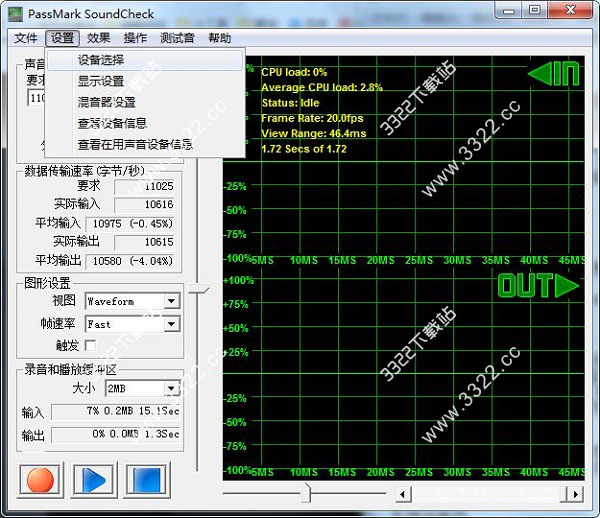Enable the 触发 trigger checkbox
Image resolution: width=600 pixels, height=518 pixels.
[x=92, y=346]
